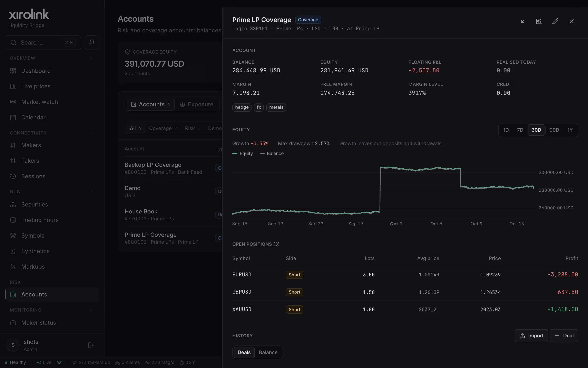588x368 pixels.
Task: Open Trading hours page
Action: (x=52, y=220)
